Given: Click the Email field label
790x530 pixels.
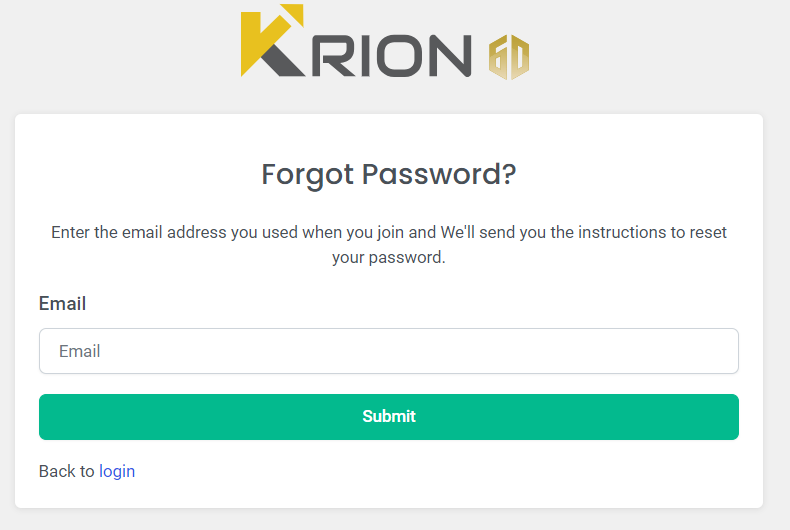Looking at the screenshot, I should tap(62, 304).
